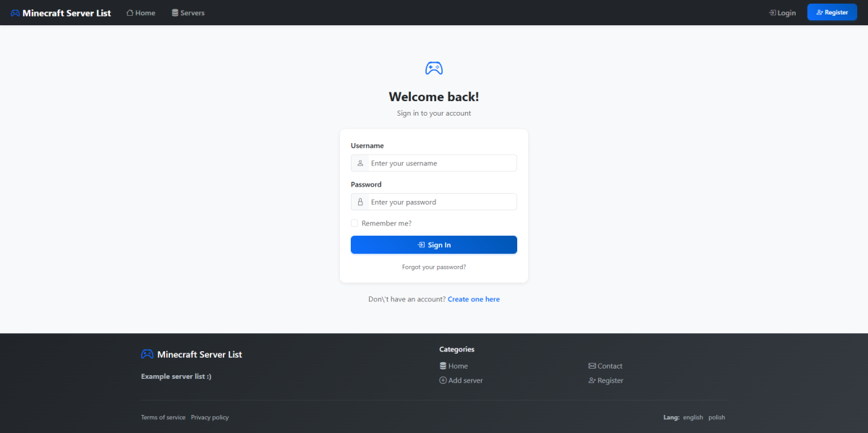
Task: Click the envelope icon beside Contact
Action: click(592, 366)
